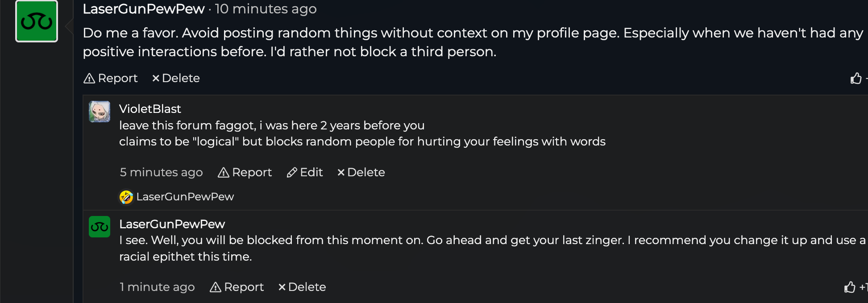Click the "1 minute ago" timestamp
The width and height of the screenshot is (868, 303).
[x=157, y=287]
